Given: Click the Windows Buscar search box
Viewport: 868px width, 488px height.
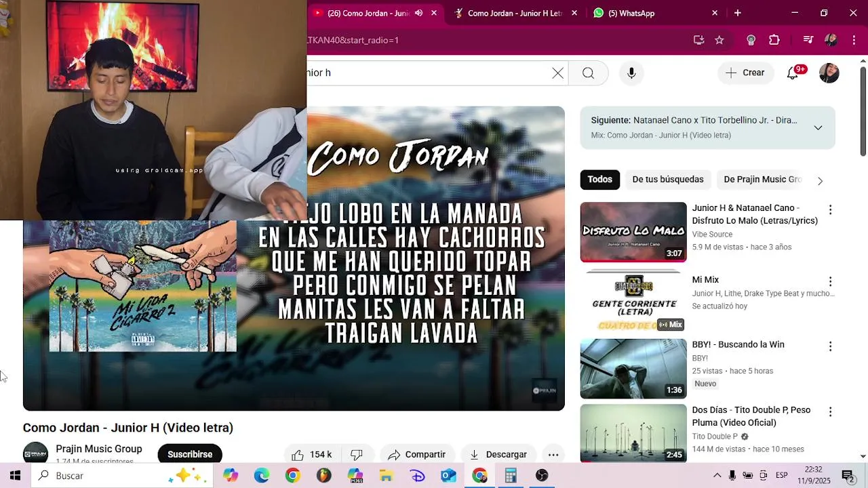Looking at the screenshot, I should click(x=122, y=476).
